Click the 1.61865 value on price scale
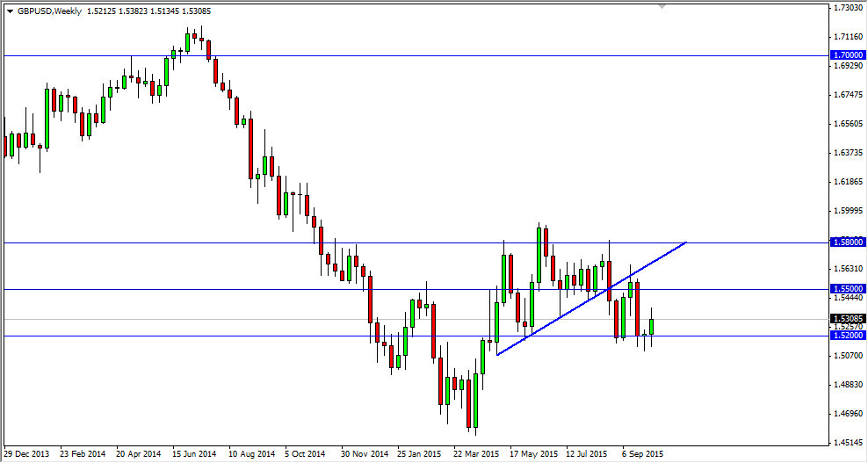The image size is (868, 463). pyautogui.click(x=849, y=182)
